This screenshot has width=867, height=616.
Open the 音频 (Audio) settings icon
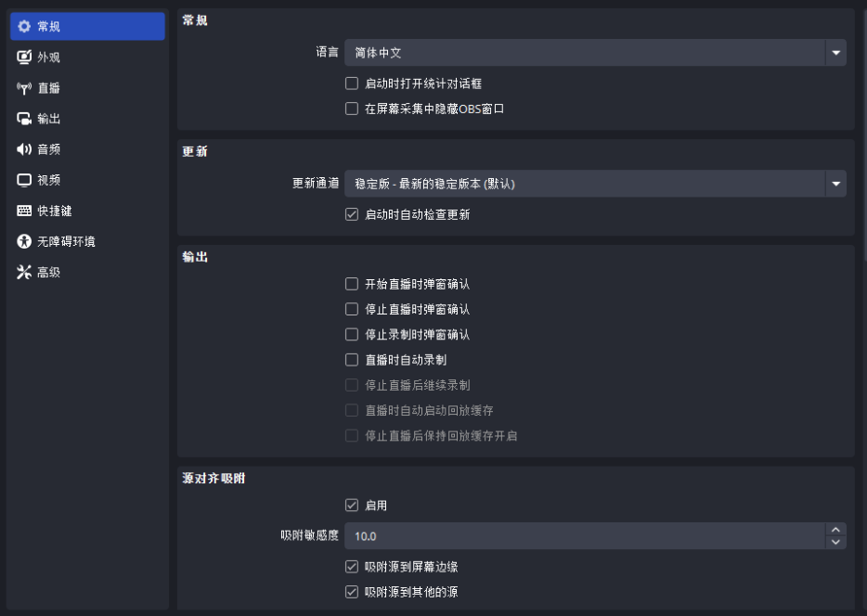[x=42, y=148]
